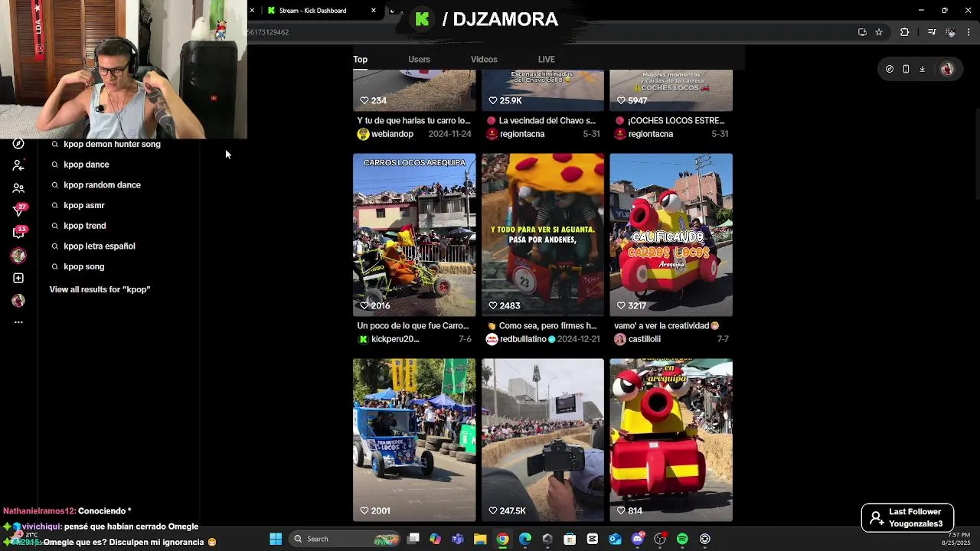
Task: Select suggestion 'kpop demon hunter song'
Action: pyautogui.click(x=112, y=144)
